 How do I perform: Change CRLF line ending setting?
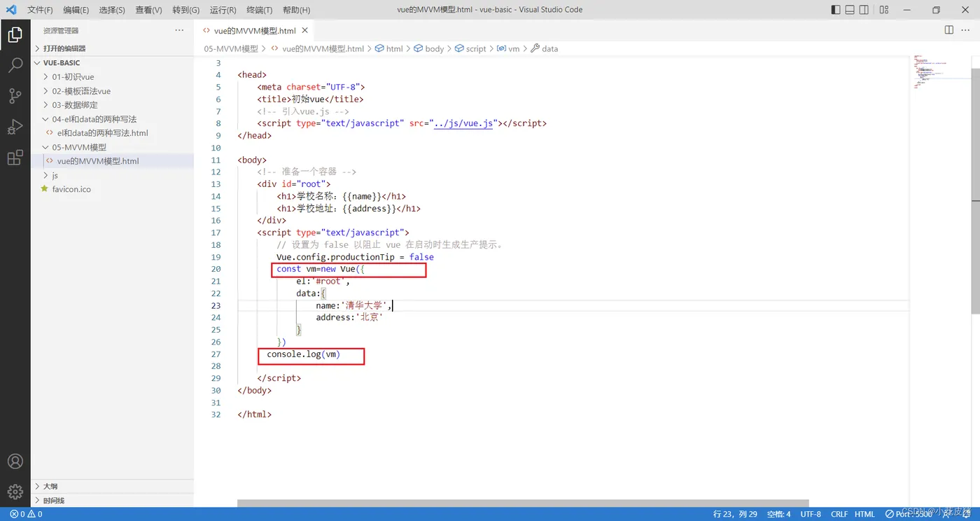(x=839, y=514)
